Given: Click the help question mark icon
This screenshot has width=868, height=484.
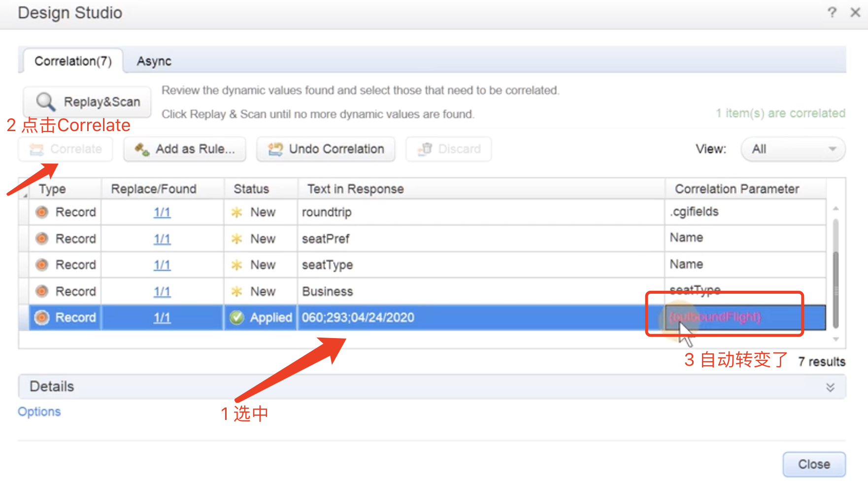Looking at the screenshot, I should point(832,12).
